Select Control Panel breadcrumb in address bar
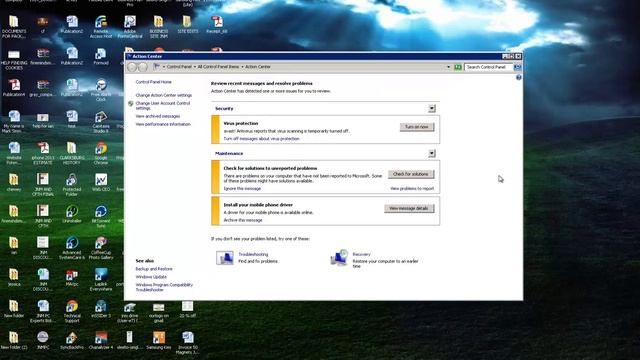Viewport: 640px width, 360px height. pos(179,67)
